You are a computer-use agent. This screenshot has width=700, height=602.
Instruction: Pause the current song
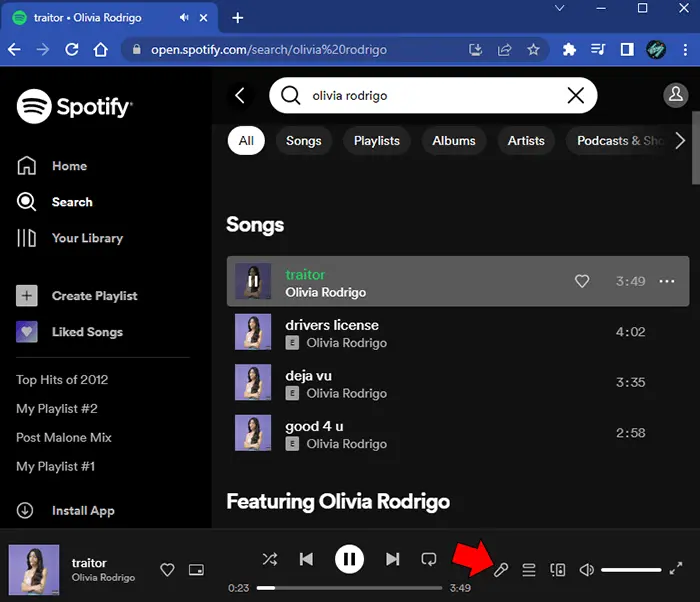coord(349,559)
